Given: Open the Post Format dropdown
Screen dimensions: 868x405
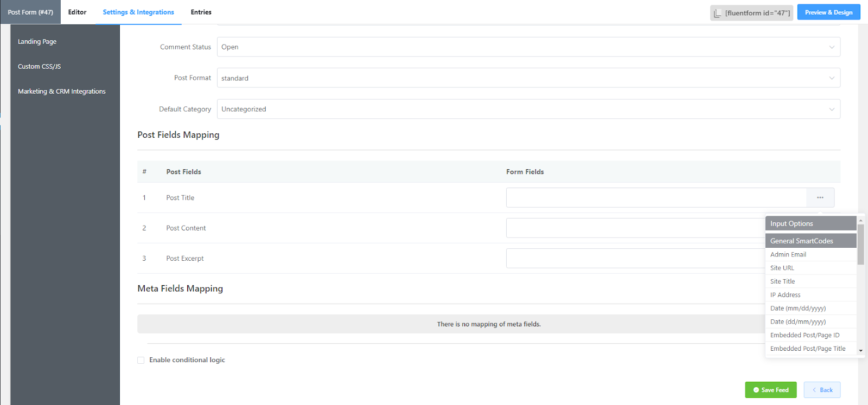Looking at the screenshot, I should click(528, 78).
